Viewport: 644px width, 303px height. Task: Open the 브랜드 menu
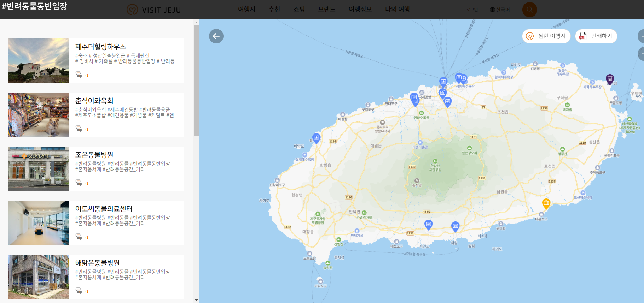tap(326, 9)
